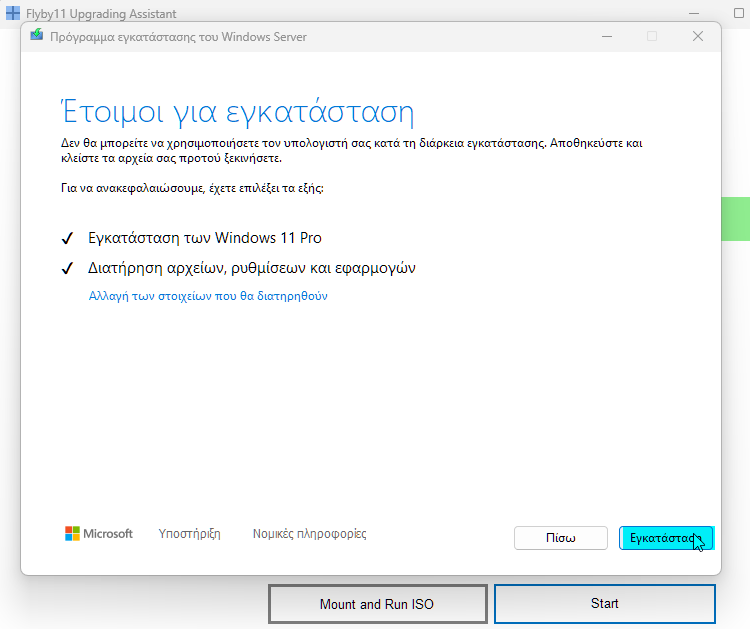Image resolution: width=750 pixels, height=629 pixels.
Task: Select the text Διατήρηση αρχείων, ρυθμίσεων και εφαρμογών
Action: click(252, 268)
